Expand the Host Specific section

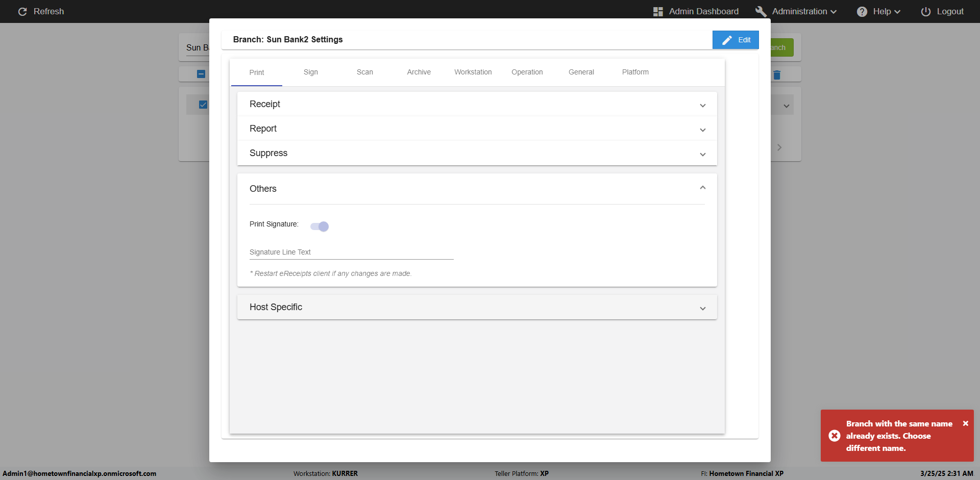tap(702, 308)
